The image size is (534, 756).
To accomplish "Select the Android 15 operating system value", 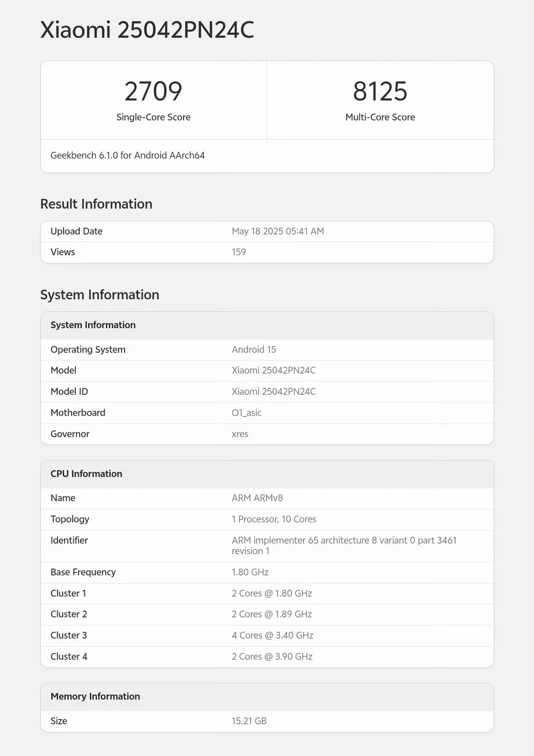I will click(x=254, y=350).
